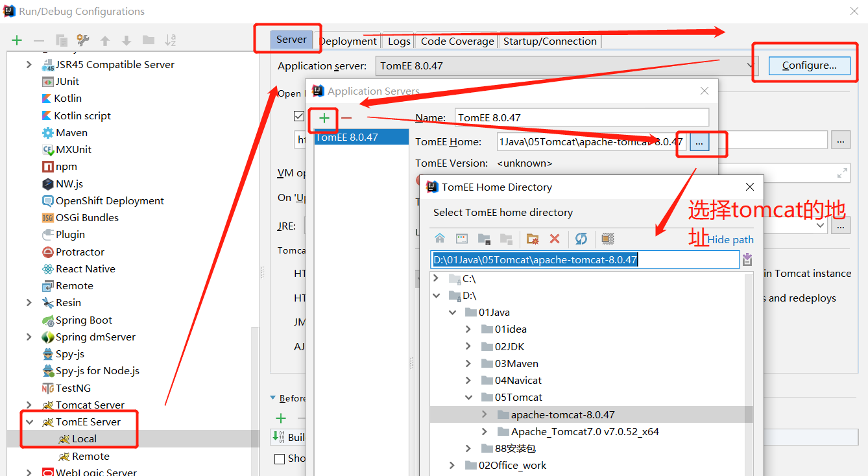Click ellipsis button beside browser URL field

click(x=841, y=139)
